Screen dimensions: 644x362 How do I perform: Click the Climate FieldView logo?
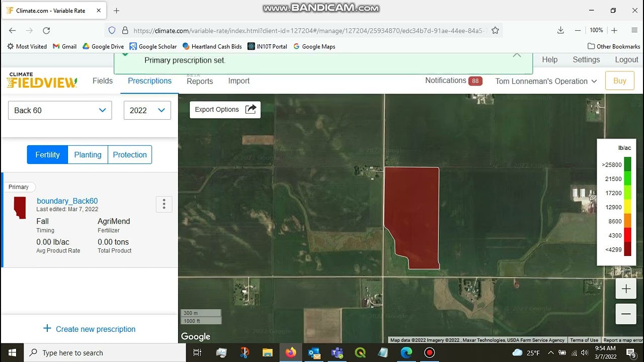click(x=42, y=80)
